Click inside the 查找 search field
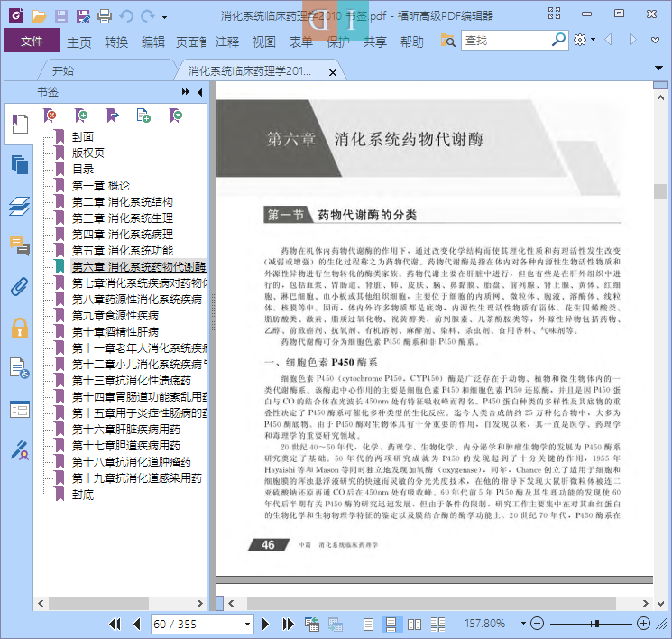 pyautogui.click(x=506, y=41)
